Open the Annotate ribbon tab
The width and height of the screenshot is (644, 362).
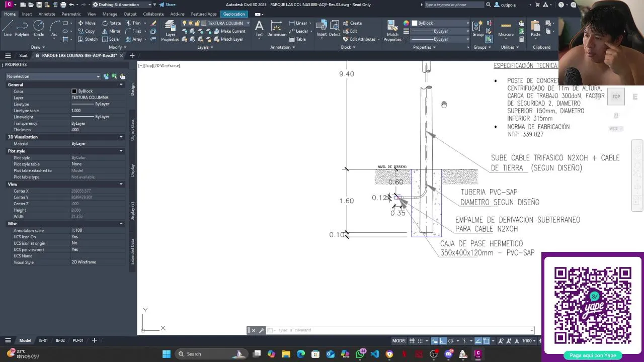pyautogui.click(x=47, y=14)
